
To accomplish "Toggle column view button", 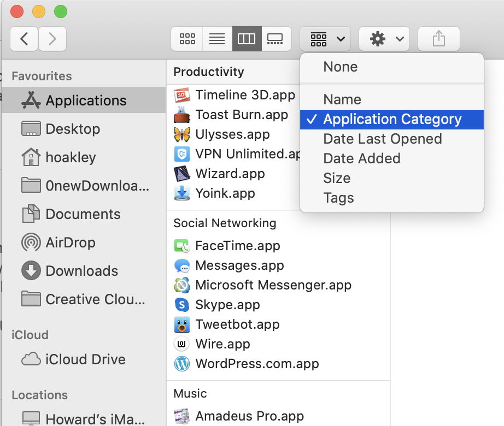I will (x=246, y=39).
